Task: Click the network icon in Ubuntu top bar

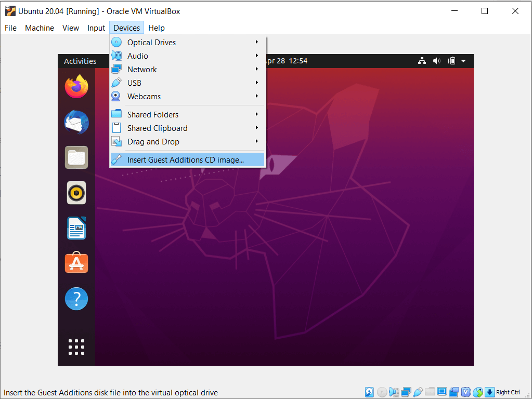Action: pyautogui.click(x=422, y=61)
